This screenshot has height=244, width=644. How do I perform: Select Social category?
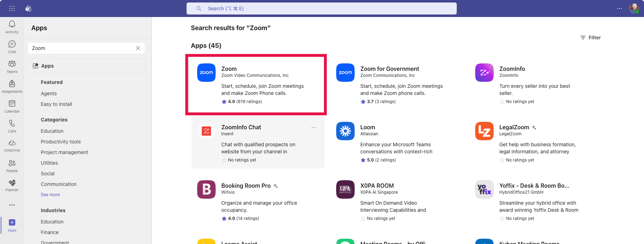(x=48, y=174)
